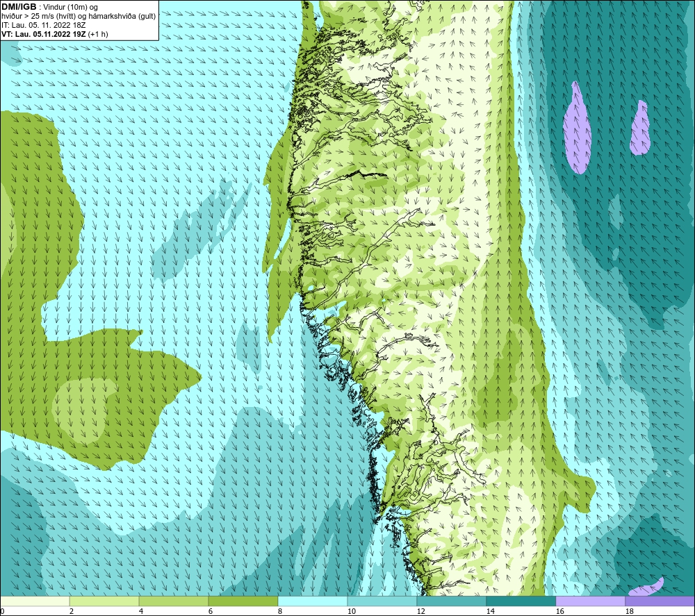Click the 6–8 m/s olive green color swatch

(x=243, y=601)
